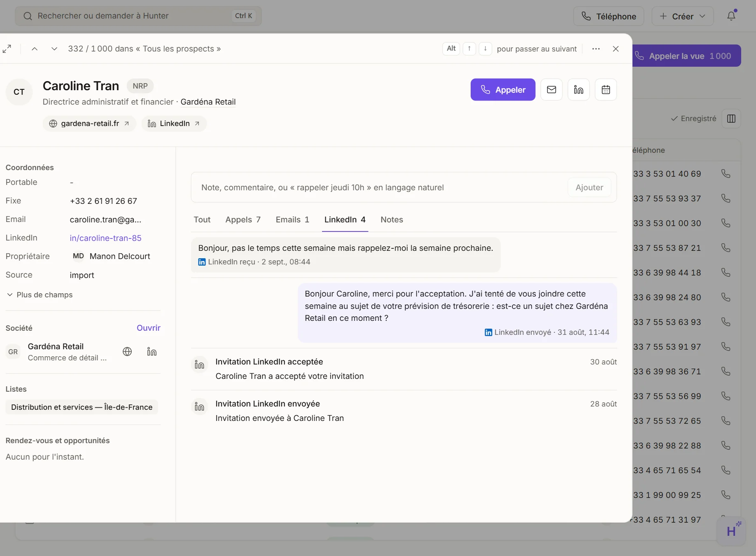This screenshot has width=756, height=556.
Task: Click the Ajouter note button
Action: point(589,187)
